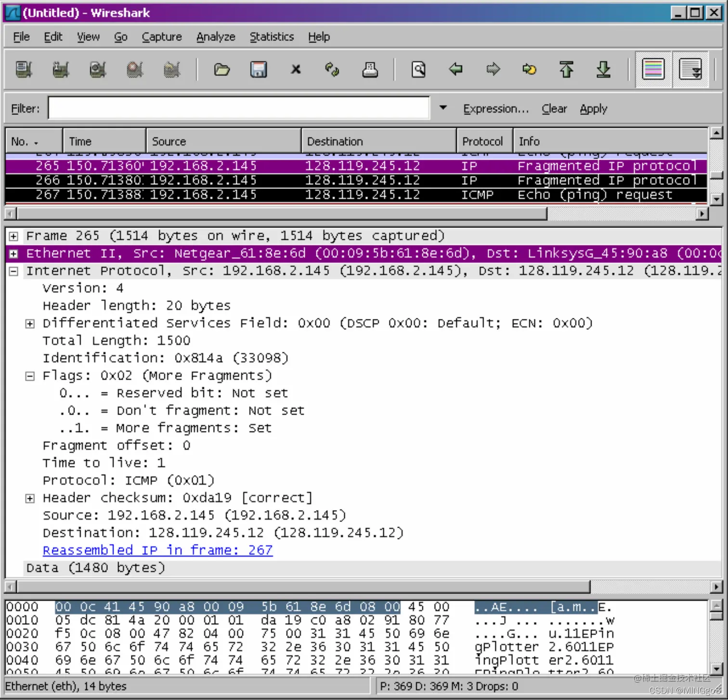Viewport: 728px width, 700px height.
Task: Open the Go menu
Action: pyautogui.click(x=120, y=37)
